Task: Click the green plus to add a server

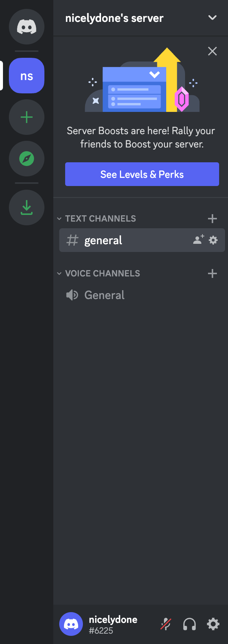Action: pos(26,117)
